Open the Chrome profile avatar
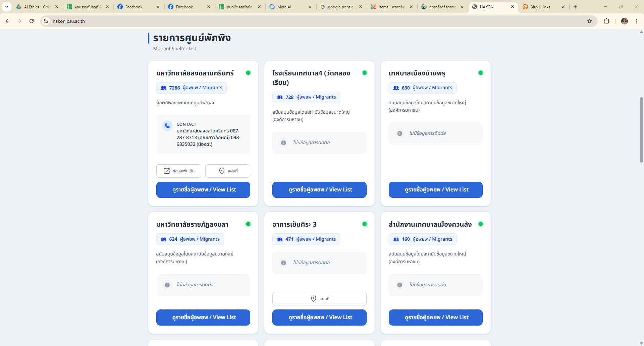The width and height of the screenshot is (644, 346). 624,21
